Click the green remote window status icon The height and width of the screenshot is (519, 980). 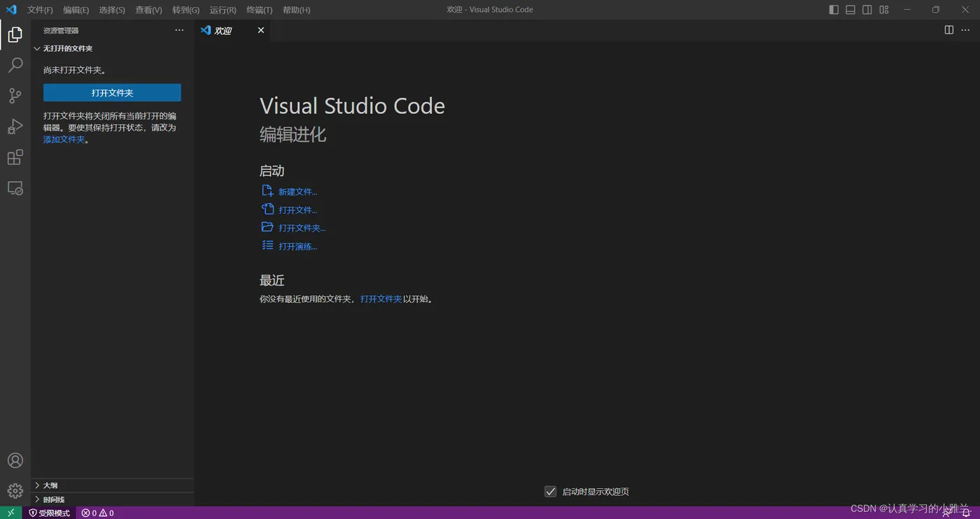coord(11,513)
